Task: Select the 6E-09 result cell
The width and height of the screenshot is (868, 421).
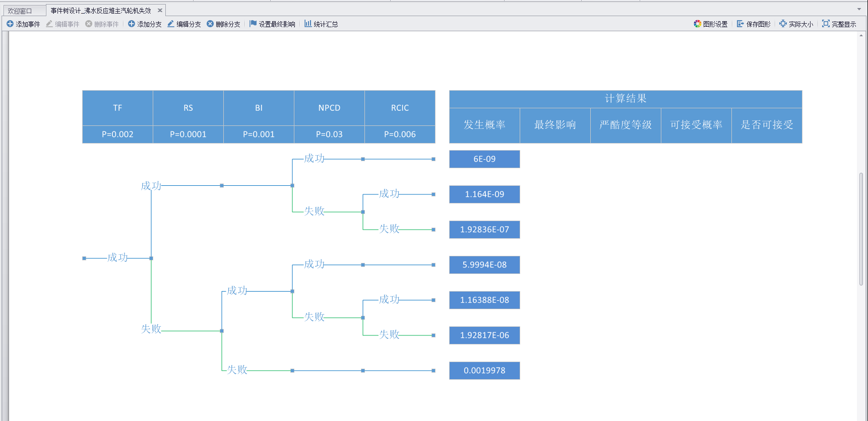Action: (484, 159)
